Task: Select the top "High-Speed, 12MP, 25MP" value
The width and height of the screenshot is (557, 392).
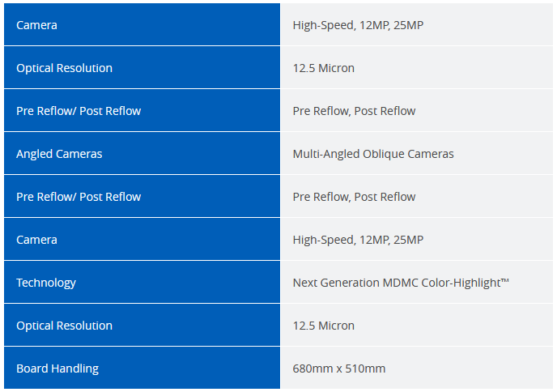Action: coord(358,25)
